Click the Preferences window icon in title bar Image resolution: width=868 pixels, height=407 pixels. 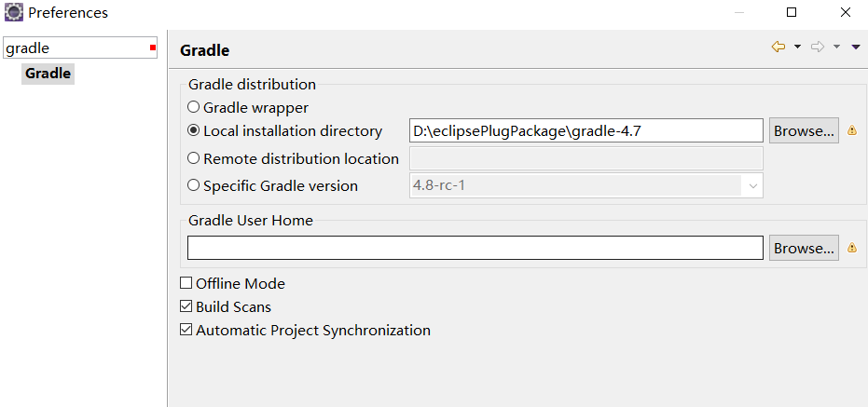click(x=13, y=13)
